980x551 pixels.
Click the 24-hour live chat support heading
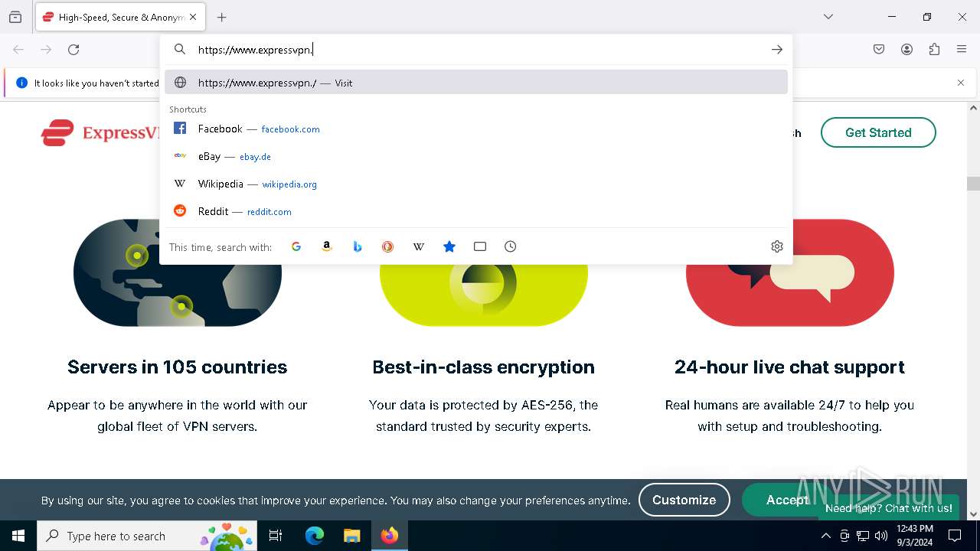[x=789, y=367]
